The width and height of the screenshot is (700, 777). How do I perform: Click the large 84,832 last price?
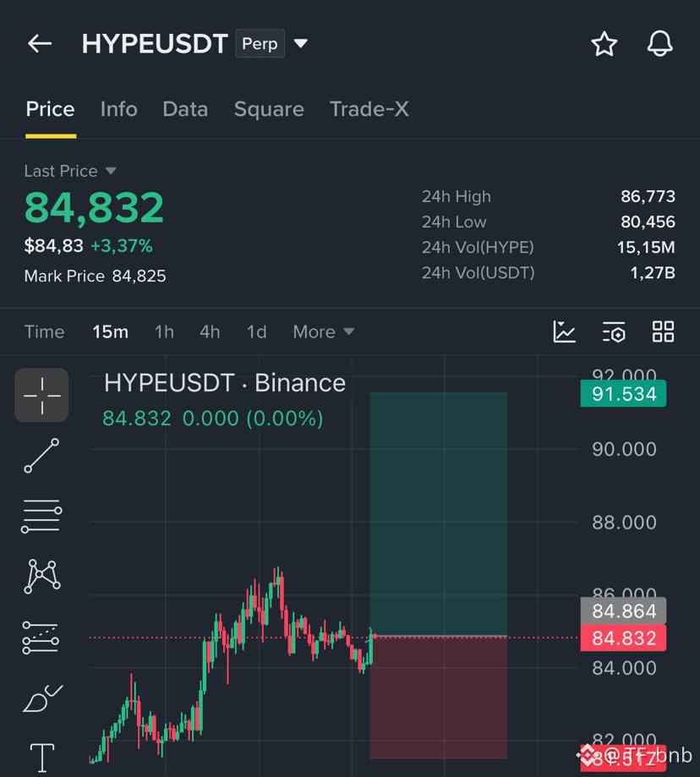pyautogui.click(x=94, y=208)
